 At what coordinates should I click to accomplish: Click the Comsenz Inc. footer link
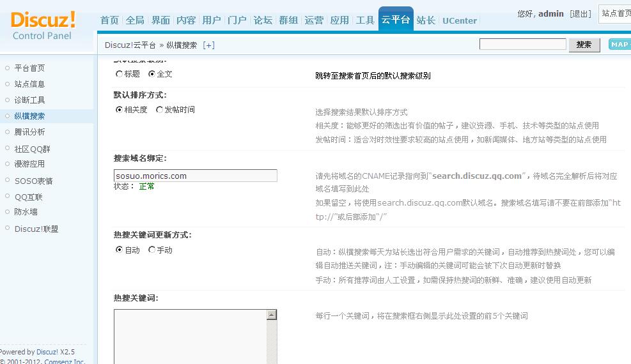(x=65, y=361)
